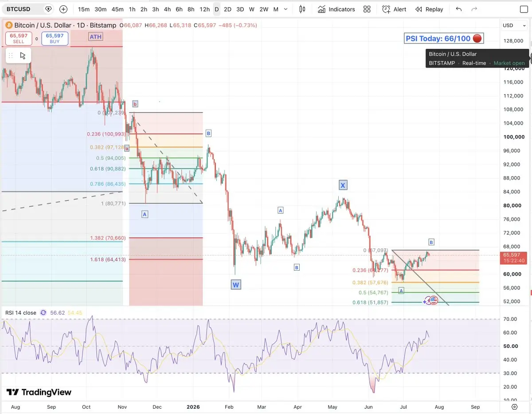Select the X wave label
The image size is (532, 414).
(x=343, y=185)
